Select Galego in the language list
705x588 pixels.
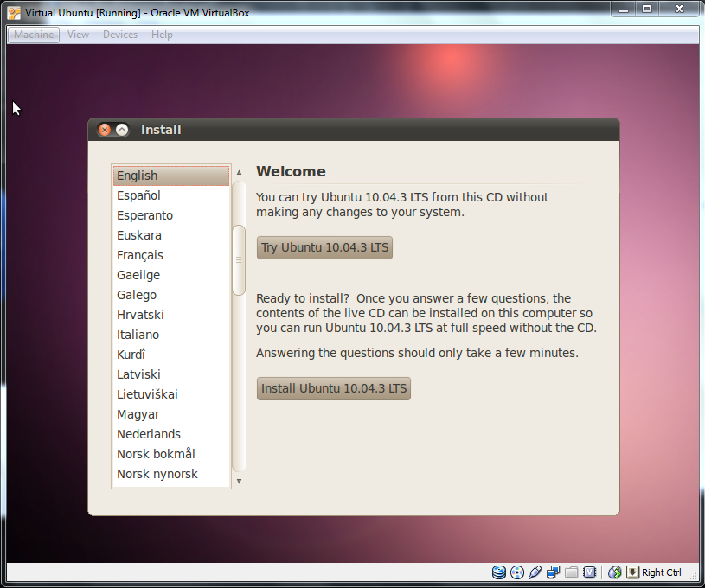point(171,295)
